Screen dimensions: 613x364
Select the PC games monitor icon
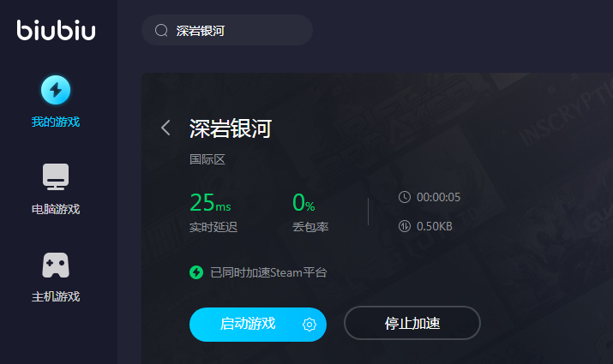tap(56, 176)
